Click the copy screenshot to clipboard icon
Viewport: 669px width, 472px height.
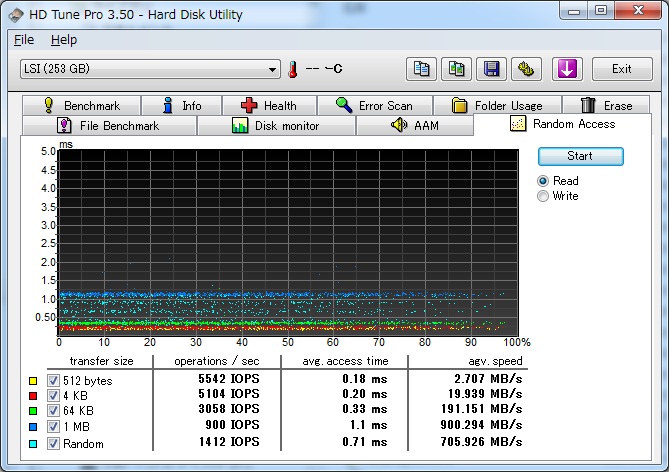point(457,69)
